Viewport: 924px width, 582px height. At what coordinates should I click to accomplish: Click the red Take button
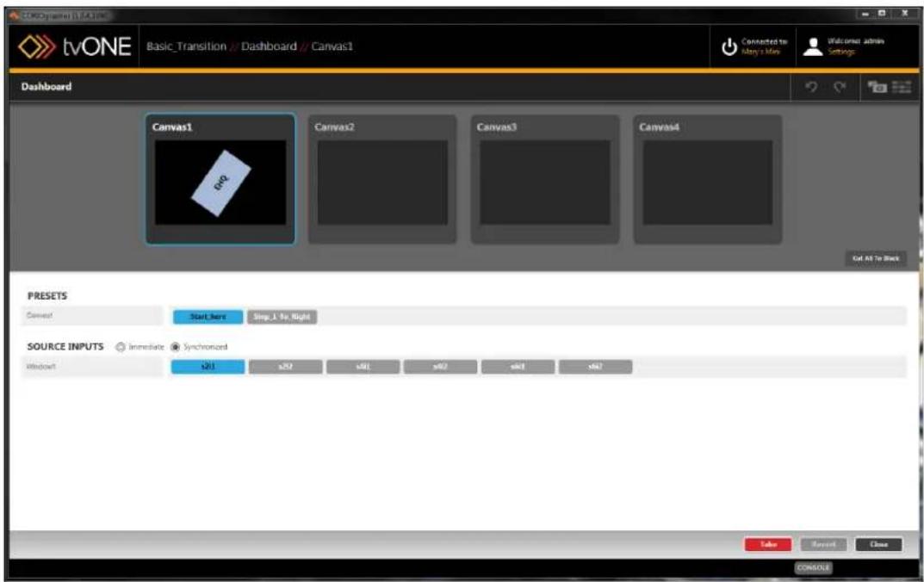[x=768, y=544]
